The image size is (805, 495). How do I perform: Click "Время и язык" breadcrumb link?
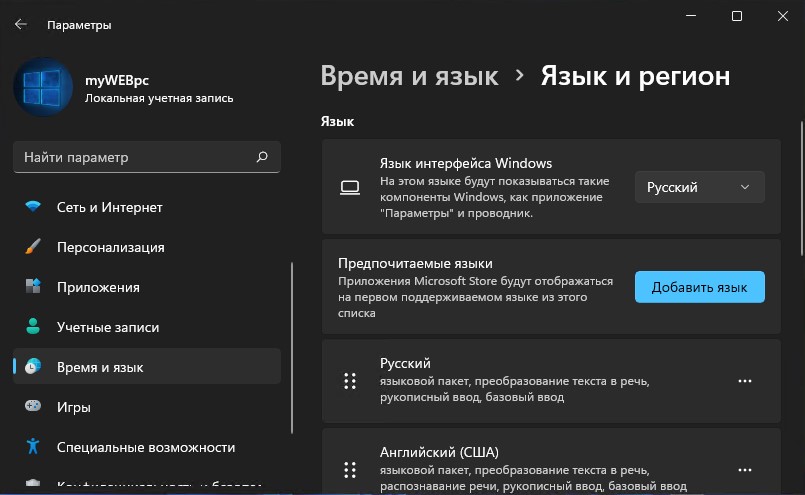(x=409, y=76)
